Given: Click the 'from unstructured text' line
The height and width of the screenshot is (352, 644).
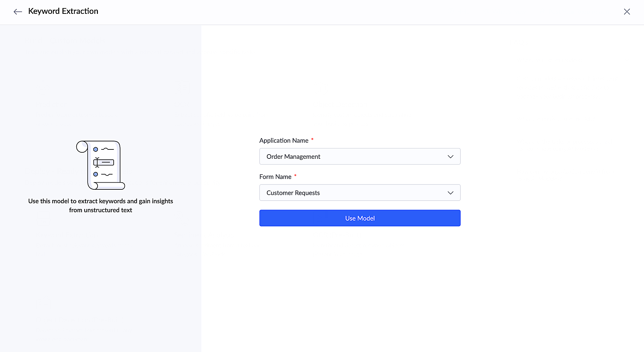Looking at the screenshot, I should (x=100, y=210).
